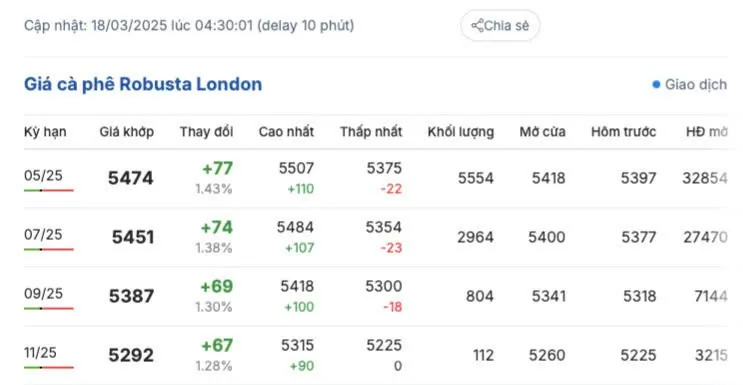
Task: Click the Giao dịch status label
Action: click(x=696, y=84)
